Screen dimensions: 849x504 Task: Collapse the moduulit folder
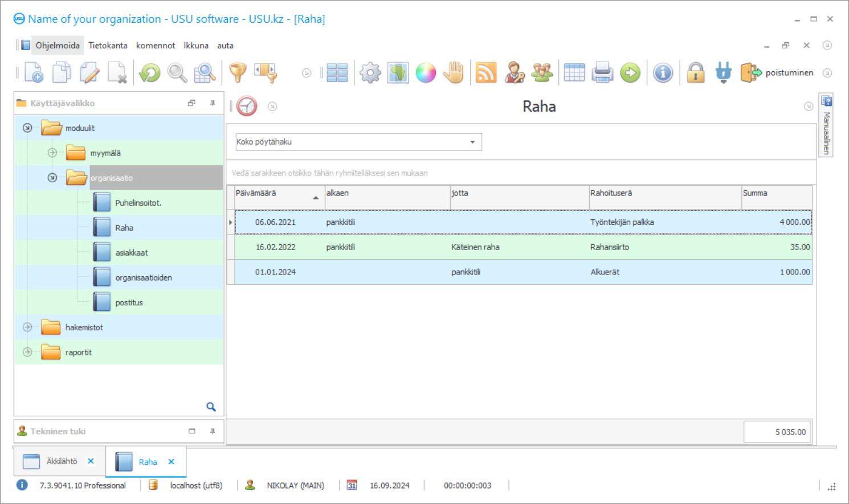click(x=27, y=128)
